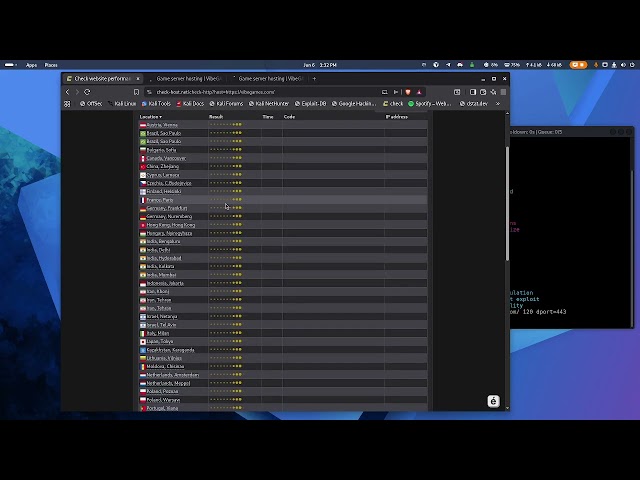Click the Canada, Vancouver location link
This screenshot has width=640, height=480.
pyautogui.click(x=166, y=158)
